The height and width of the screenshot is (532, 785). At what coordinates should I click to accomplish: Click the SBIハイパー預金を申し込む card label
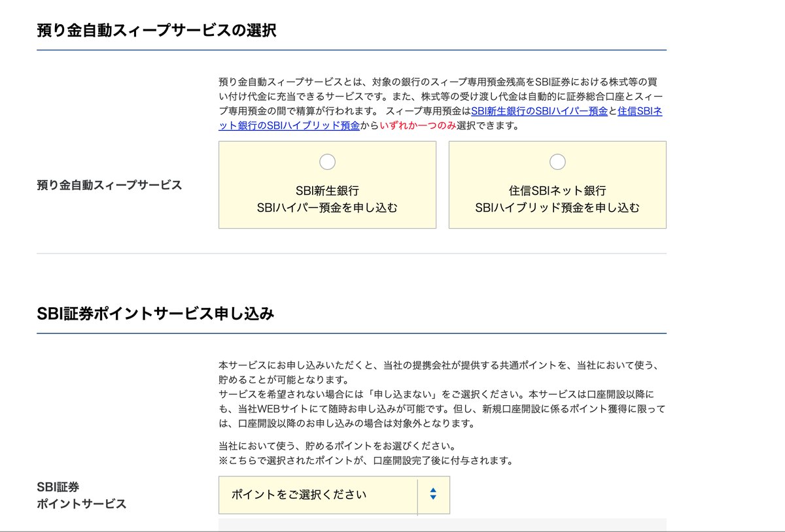327,208
